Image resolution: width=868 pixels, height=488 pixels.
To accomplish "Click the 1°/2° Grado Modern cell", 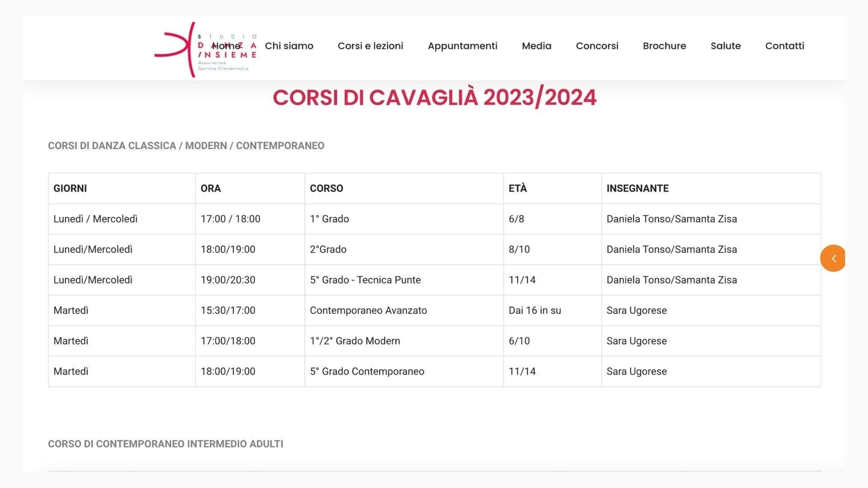I will tap(354, 341).
